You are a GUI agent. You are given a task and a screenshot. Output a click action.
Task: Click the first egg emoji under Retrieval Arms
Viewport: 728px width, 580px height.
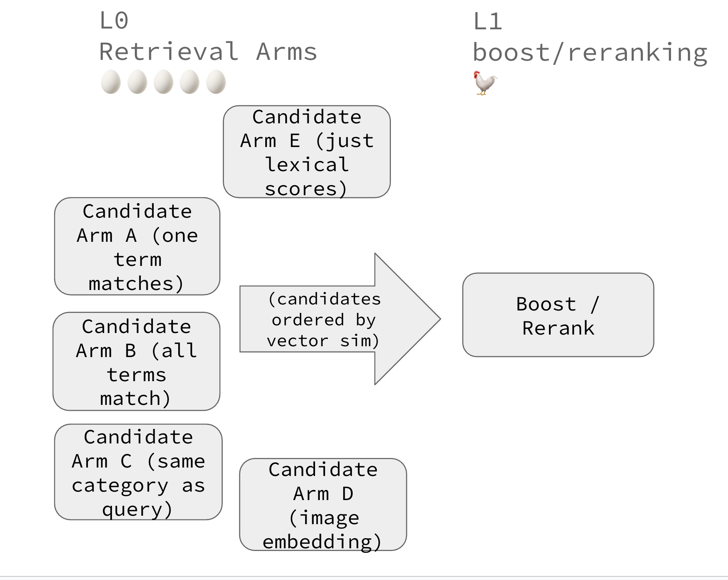point(111,82)
